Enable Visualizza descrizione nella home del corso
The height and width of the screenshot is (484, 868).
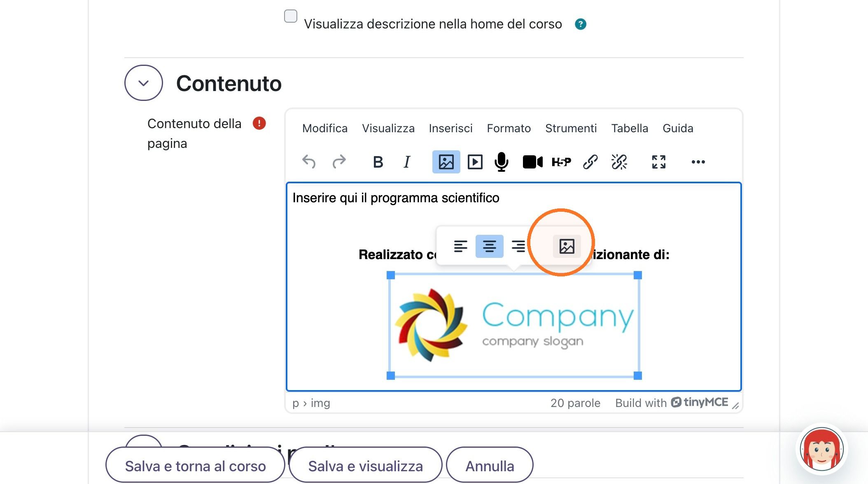tap(291, 16)
